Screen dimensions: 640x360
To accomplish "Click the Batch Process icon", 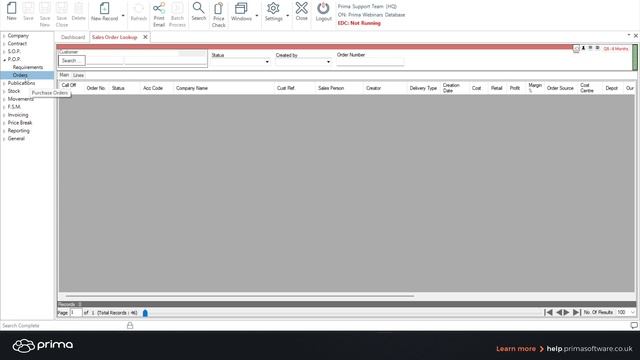I will [177, 8].
